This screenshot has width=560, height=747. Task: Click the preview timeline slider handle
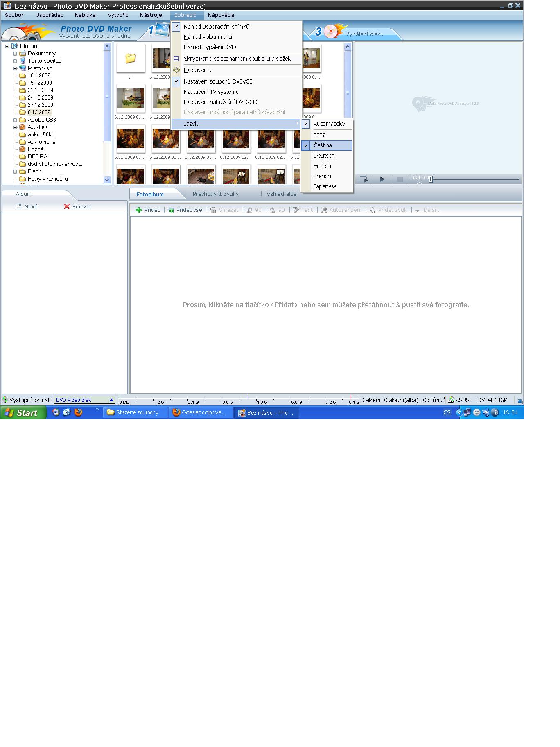(431, 179)
